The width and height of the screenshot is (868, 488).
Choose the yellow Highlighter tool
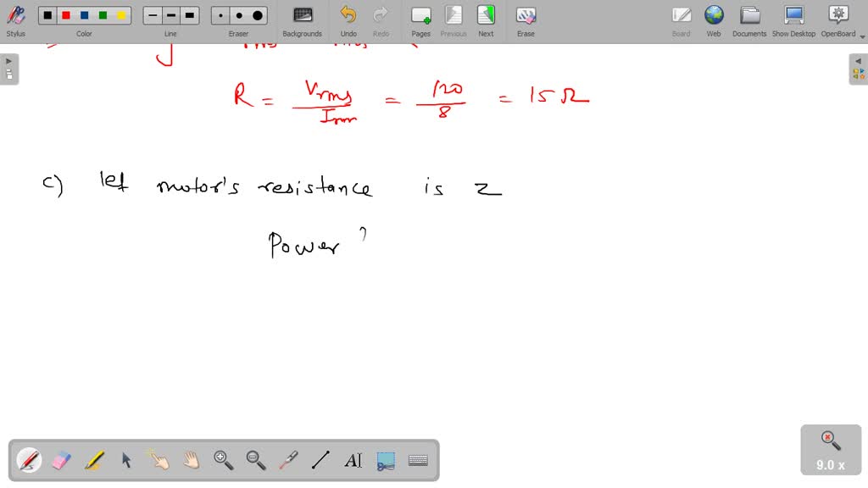(93, 460)
